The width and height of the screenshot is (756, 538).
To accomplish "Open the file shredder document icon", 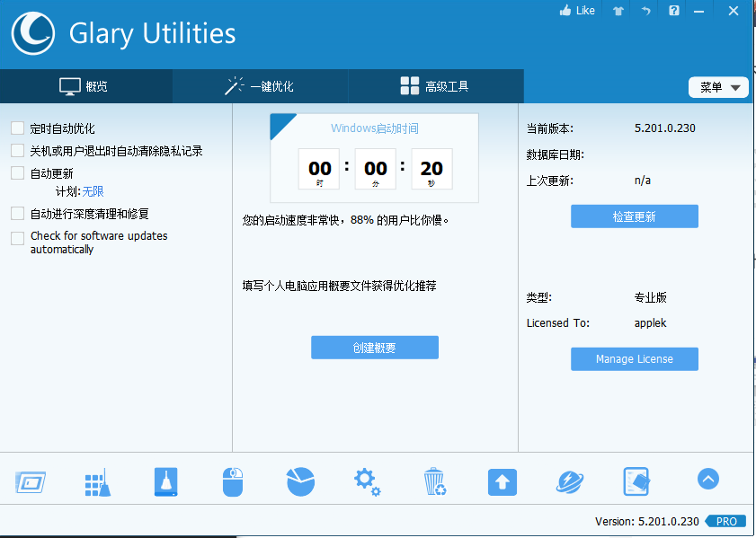I will (x=636, y=481).
